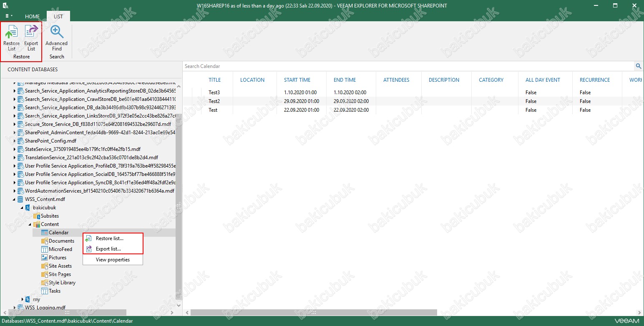
Task: Sort by the START TIME column header
Action: pos(297,80)
